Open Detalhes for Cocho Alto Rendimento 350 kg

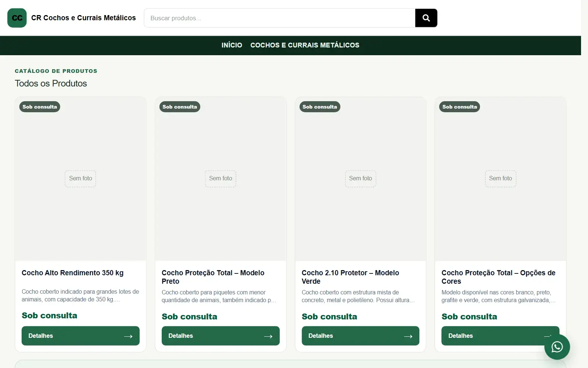pyautogui.click(x=80, y=336)
